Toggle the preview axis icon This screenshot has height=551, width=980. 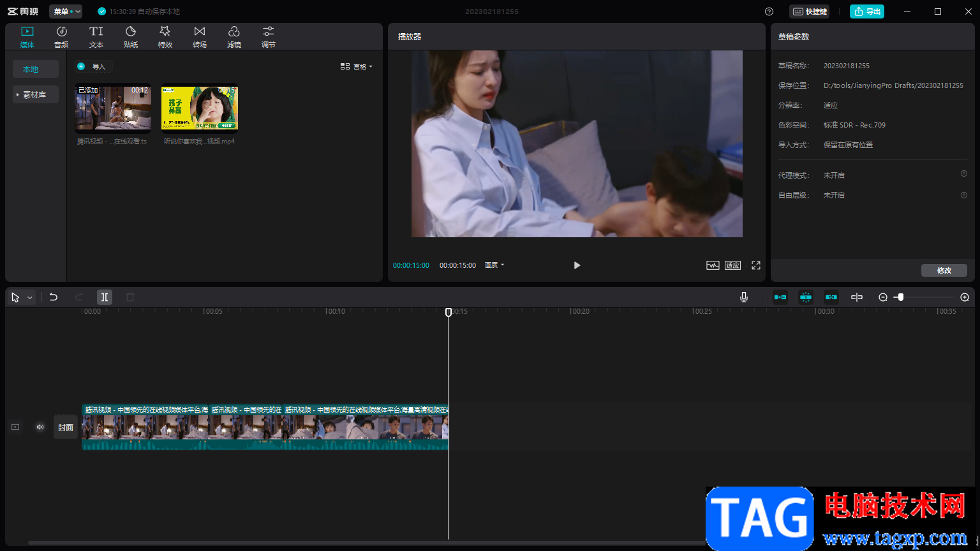(x=857, y=297)
